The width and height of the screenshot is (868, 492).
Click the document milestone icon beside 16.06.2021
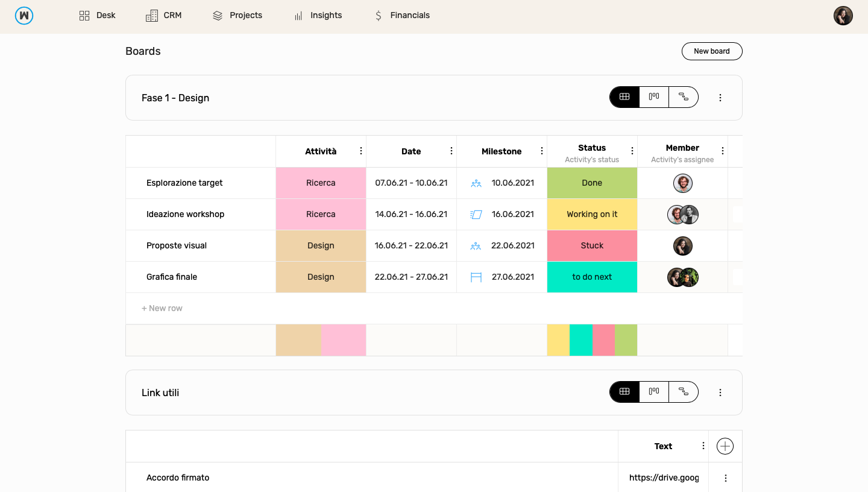click(x=476, y=214)
